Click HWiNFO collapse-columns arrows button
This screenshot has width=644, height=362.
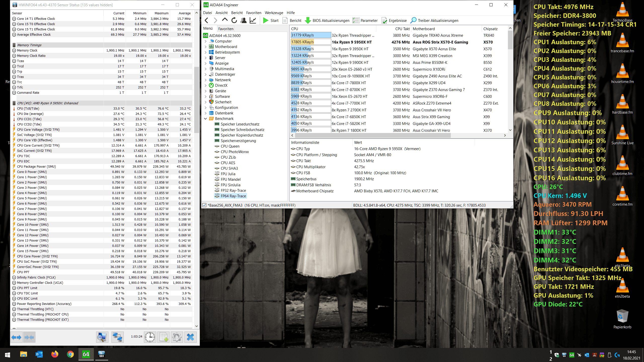tap(29, 337)
